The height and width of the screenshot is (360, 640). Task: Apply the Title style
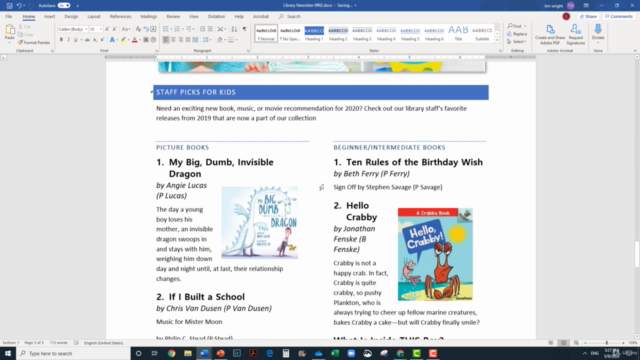pos(458,33)
